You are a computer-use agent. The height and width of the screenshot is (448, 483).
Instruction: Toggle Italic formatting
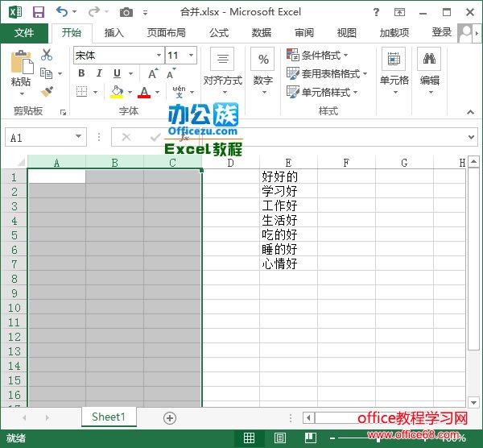click(99, 73)
